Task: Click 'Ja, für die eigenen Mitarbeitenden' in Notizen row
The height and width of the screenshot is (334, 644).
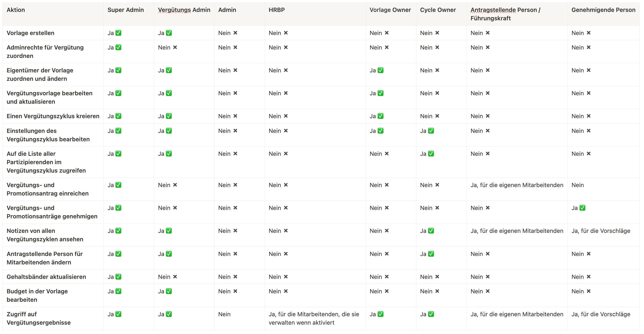Action: [517, 231]
